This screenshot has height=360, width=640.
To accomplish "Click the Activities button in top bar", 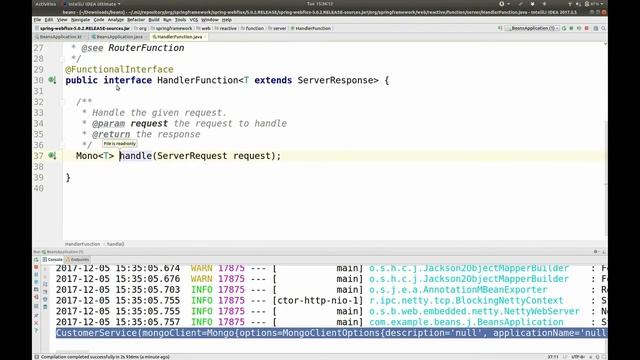I will (x=45, y=4).
